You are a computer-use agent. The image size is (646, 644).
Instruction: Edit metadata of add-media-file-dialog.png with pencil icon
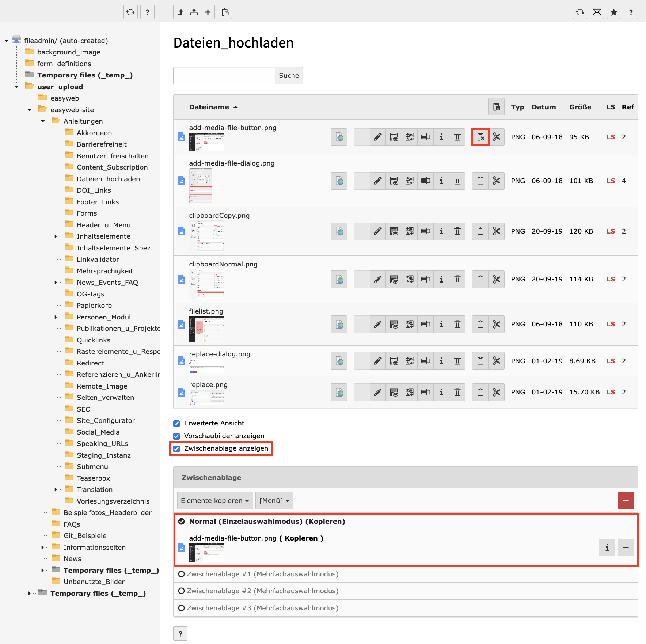378,181
